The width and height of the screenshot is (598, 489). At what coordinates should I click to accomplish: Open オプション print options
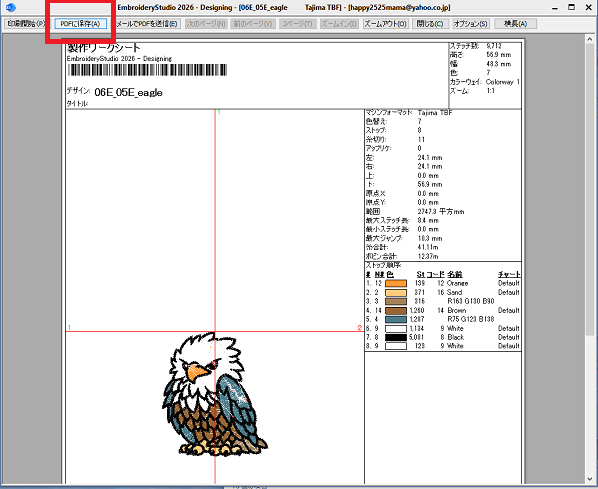471,24
